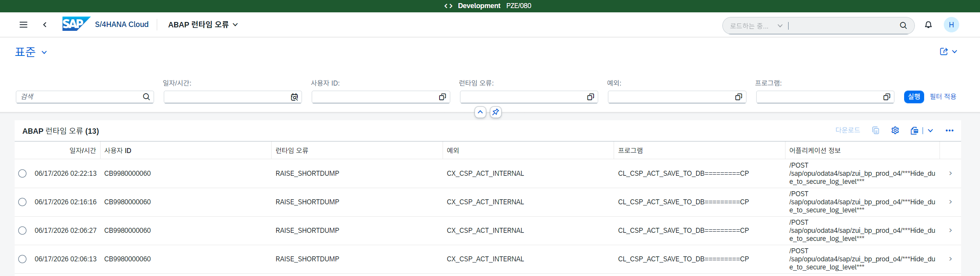Screen dimensions: 980x276
Task: Open details for the 02:06:13 row arrow
Action: 950,259
